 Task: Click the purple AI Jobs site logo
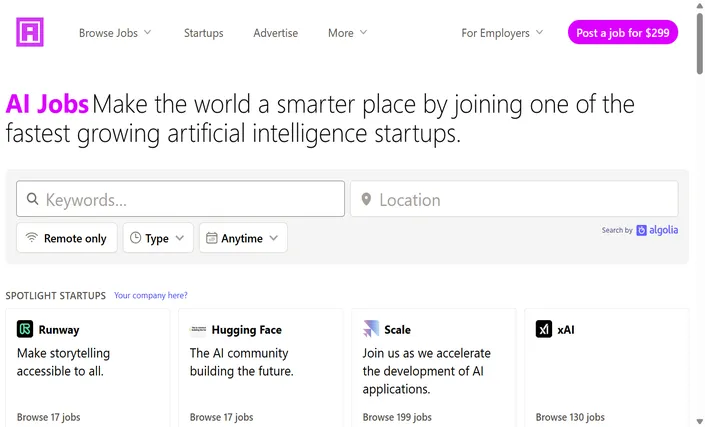(30, 32)
